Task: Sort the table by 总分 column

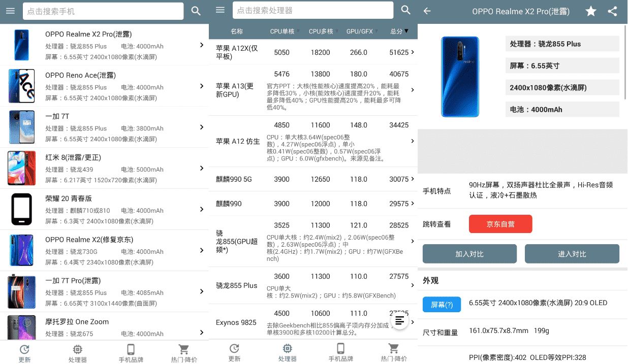Action: tap(399, 31)
